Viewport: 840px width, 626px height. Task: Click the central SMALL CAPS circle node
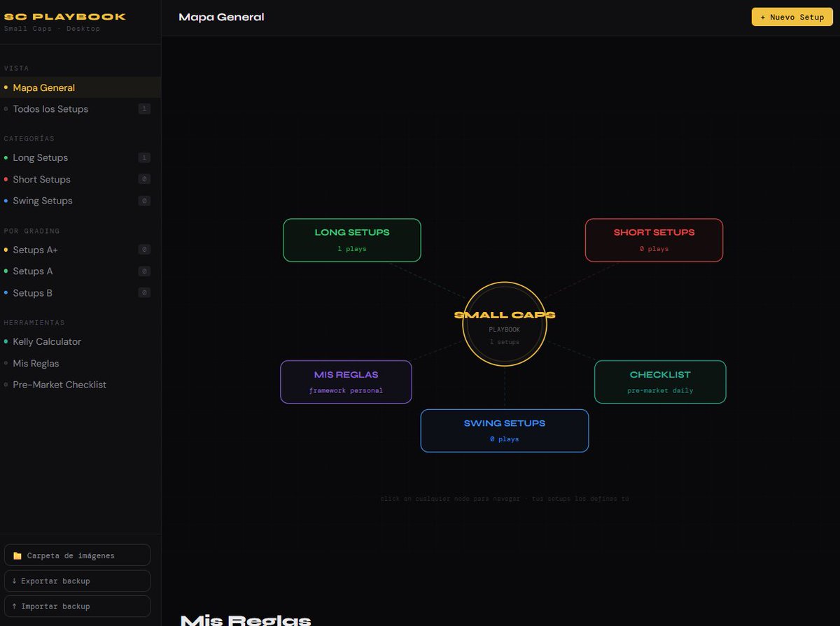click(x=505, y=324)
